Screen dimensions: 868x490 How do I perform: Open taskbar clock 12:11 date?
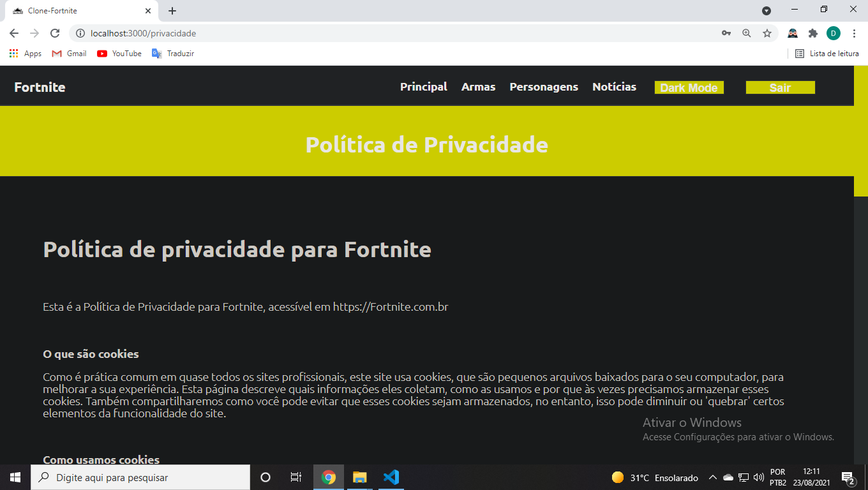click(x=811, y=477)
